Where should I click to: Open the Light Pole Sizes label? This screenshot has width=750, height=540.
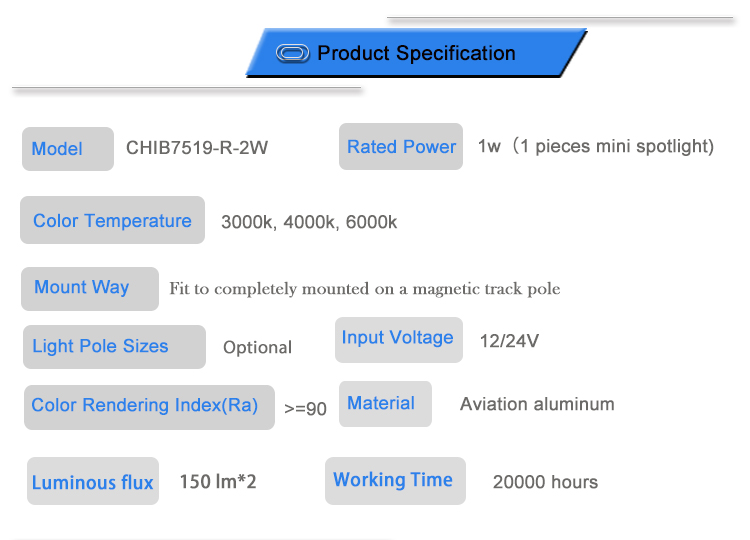tap(112, 347)
